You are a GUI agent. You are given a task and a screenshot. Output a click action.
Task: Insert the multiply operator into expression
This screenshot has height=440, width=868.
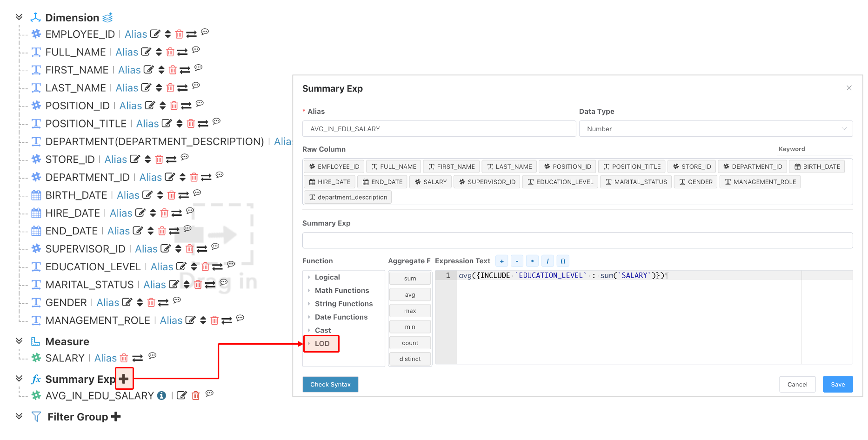532,261
